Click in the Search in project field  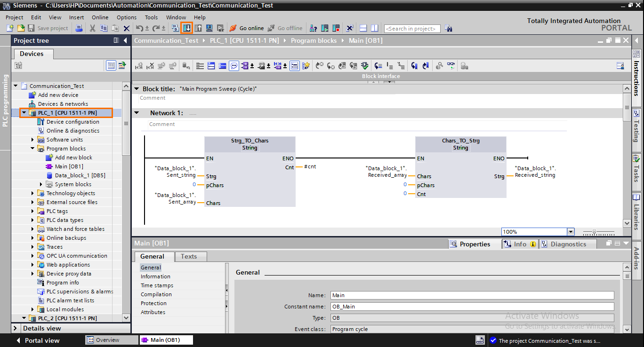(x=412, y=29)
